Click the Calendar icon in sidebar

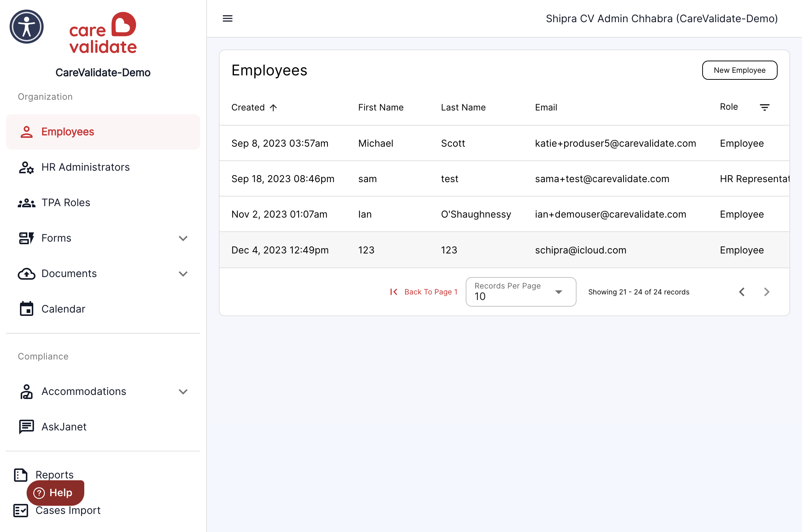pyautogui.click(x=27, y=309)
